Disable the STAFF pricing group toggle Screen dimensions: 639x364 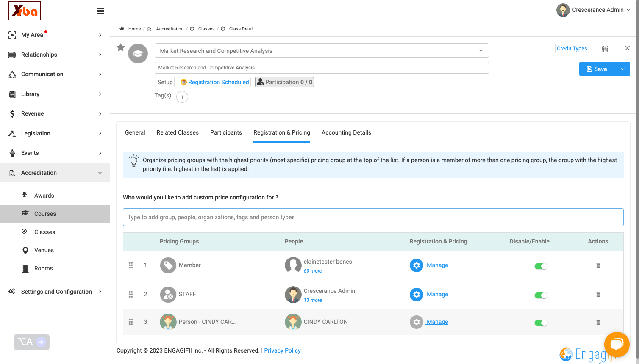(x=541, y=295)
